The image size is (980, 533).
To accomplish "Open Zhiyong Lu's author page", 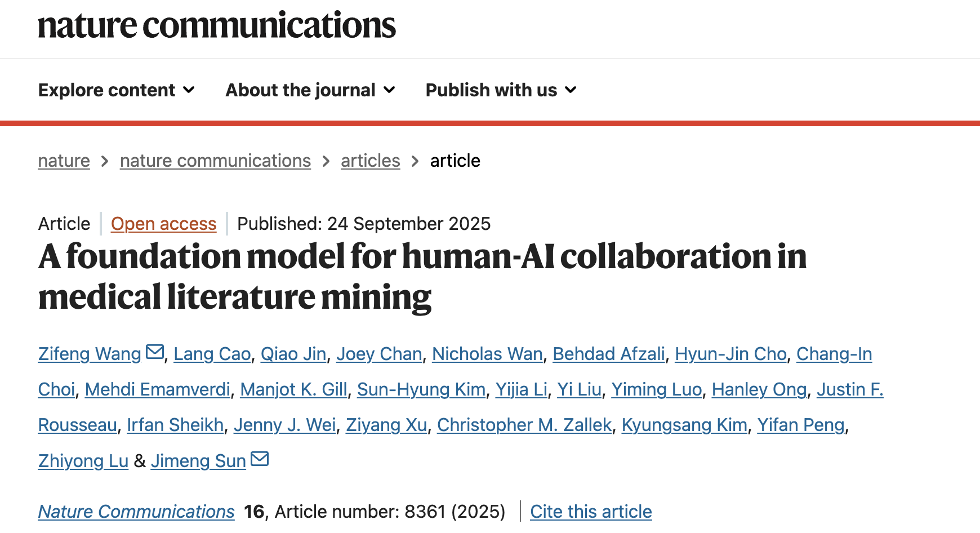I will pos(82,461).
